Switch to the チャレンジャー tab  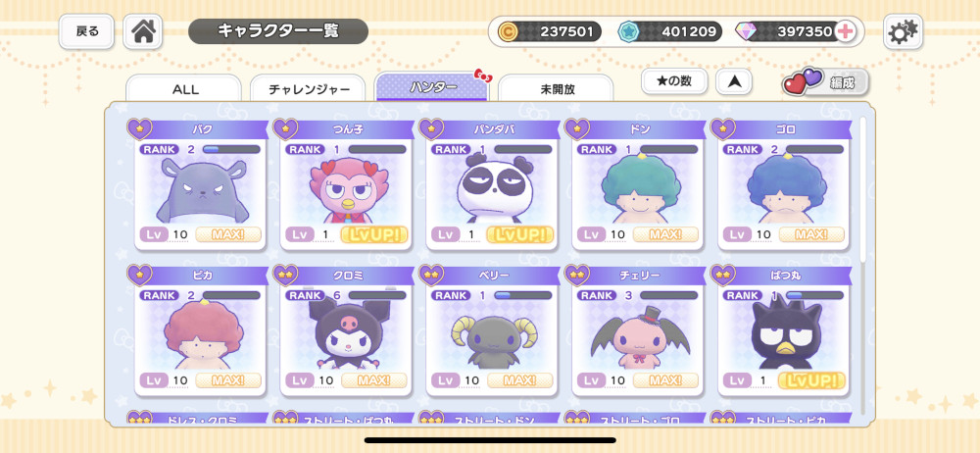point(308,89)
